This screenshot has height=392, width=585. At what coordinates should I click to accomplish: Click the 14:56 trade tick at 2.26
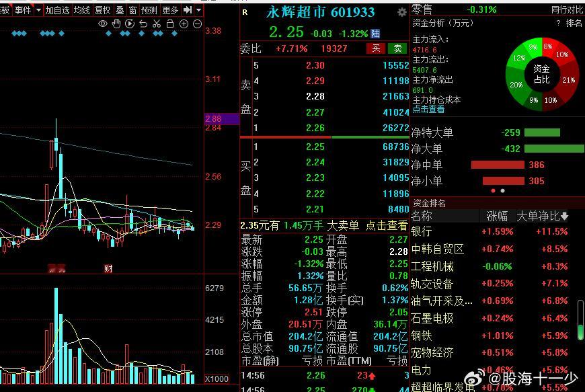click(x=325, y=376)
